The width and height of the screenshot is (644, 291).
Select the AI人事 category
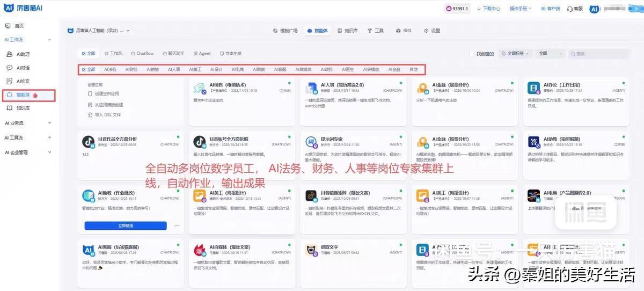point(174,69)
